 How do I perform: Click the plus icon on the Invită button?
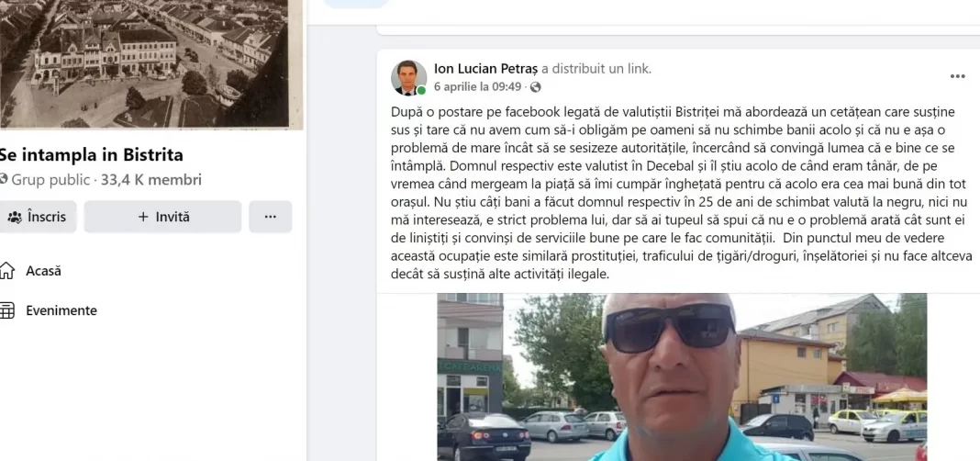143,217
